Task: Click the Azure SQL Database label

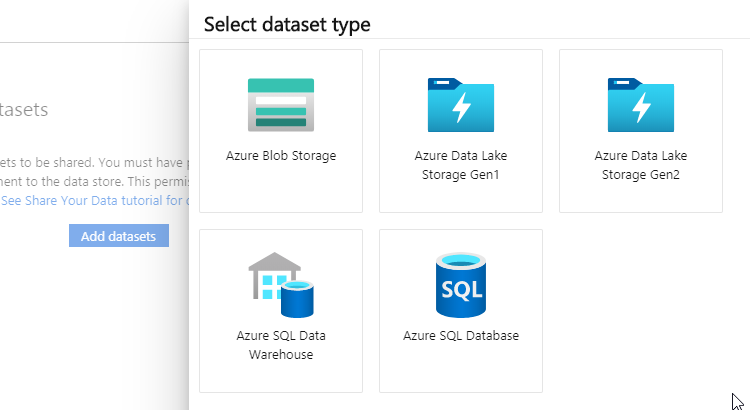Action: 461,336
